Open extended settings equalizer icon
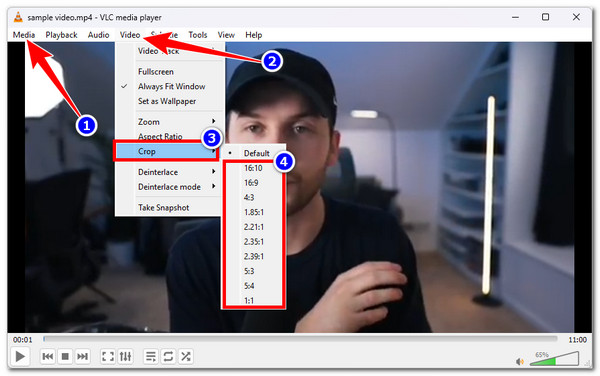 (125, 356)
